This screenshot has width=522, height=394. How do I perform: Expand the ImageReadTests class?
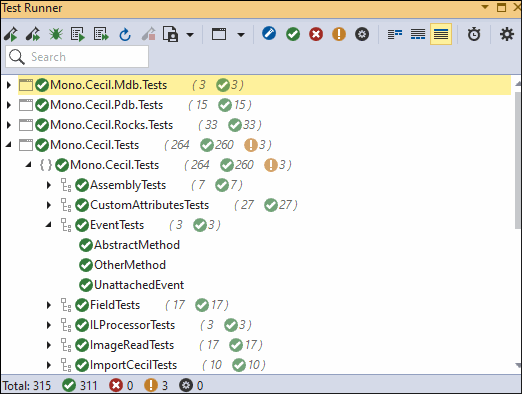(x=49, y=345)
